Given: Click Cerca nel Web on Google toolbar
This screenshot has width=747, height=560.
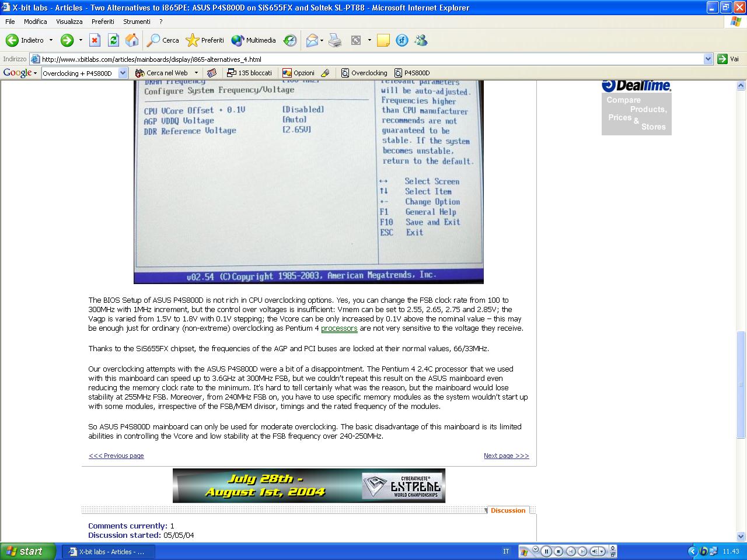Looking at the screenshot, I should tap(162, 73).
